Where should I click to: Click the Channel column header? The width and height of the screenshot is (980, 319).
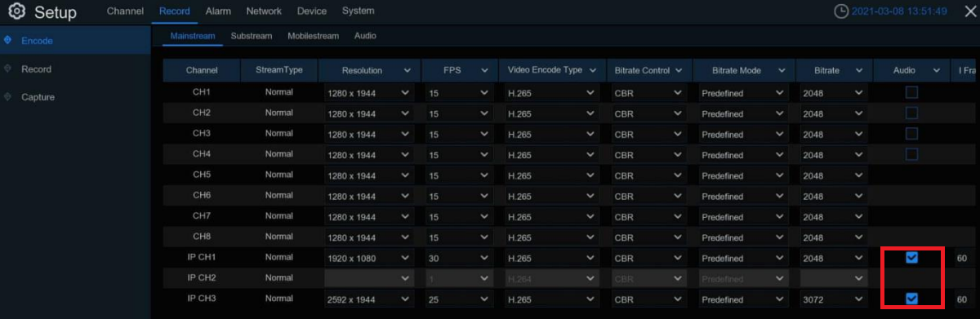pyautogui.click(x=202, y=71)
